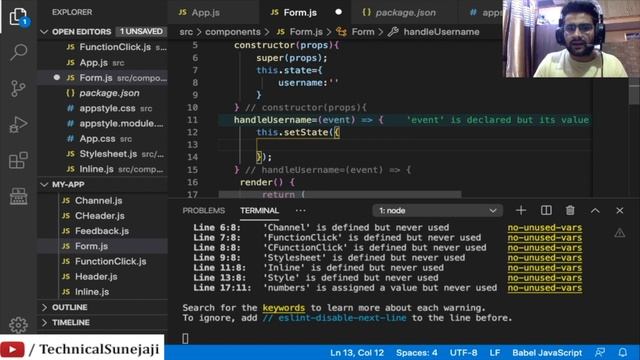Click 'Spaces: 4' indentation setting
Image resolution: width=640 pixels, height=360 pixels.
click(416, 353)
